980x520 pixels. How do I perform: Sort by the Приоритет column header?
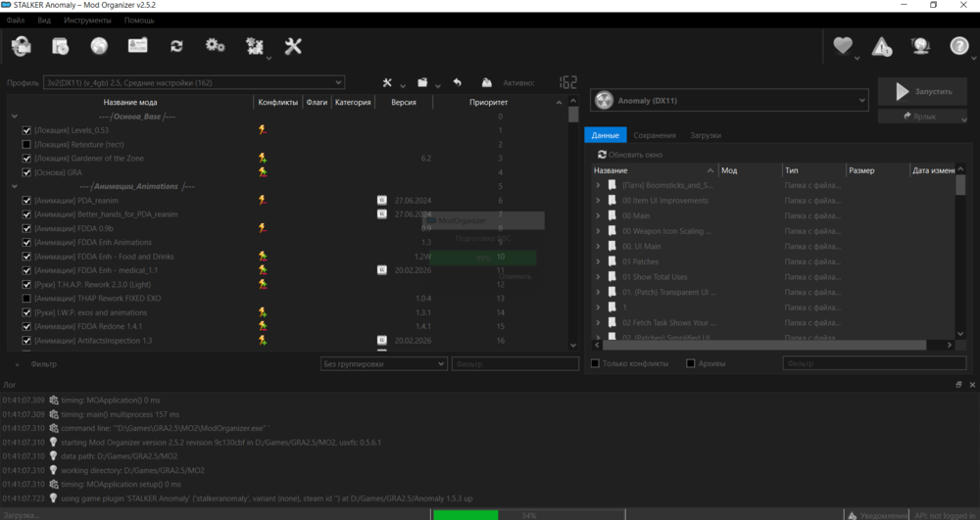(x=489, y=103)
